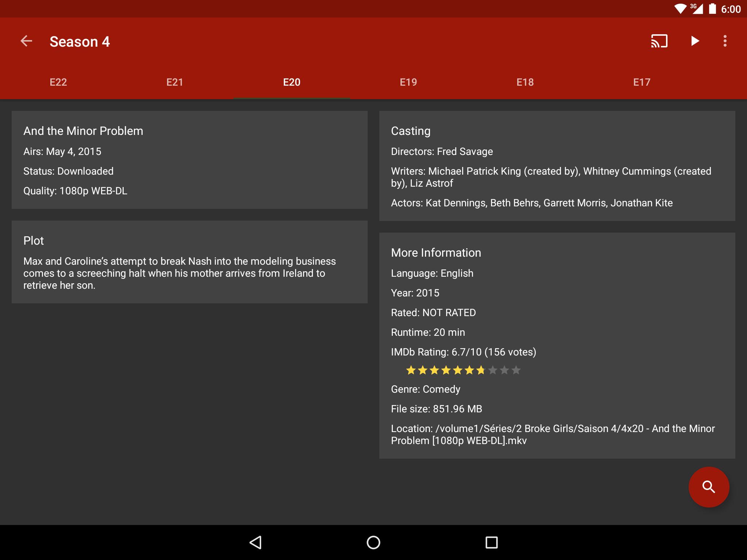Tap the Wi-Fi status icon

click(x=680, y=9)
